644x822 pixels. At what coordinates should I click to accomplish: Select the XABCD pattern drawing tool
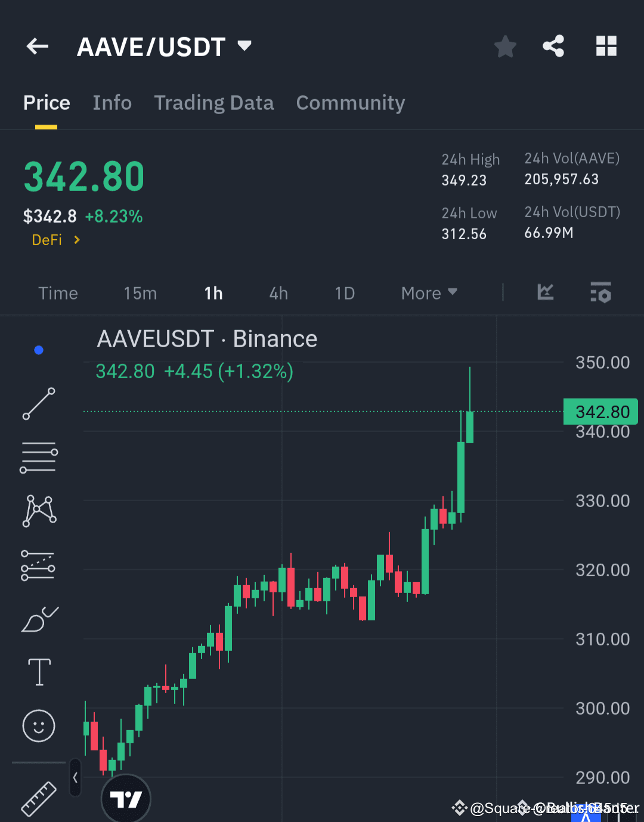click(x=38, y=510)
